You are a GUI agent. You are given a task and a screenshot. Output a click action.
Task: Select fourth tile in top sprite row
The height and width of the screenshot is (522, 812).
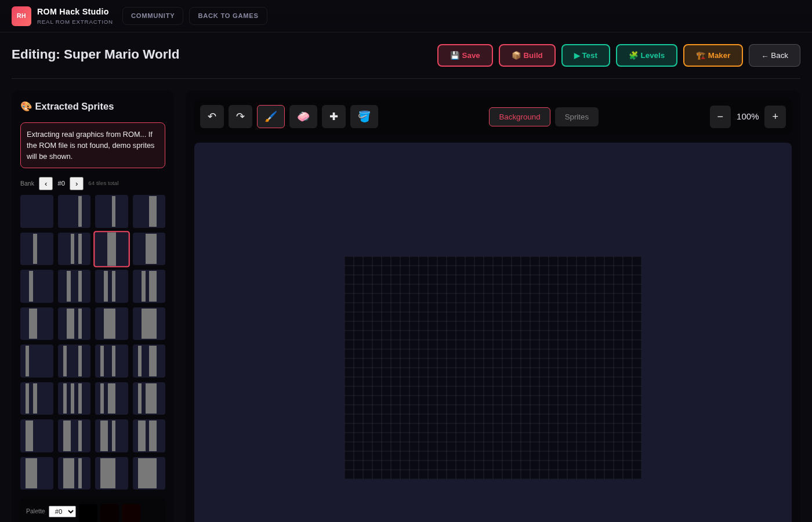[x=149, y=211]
